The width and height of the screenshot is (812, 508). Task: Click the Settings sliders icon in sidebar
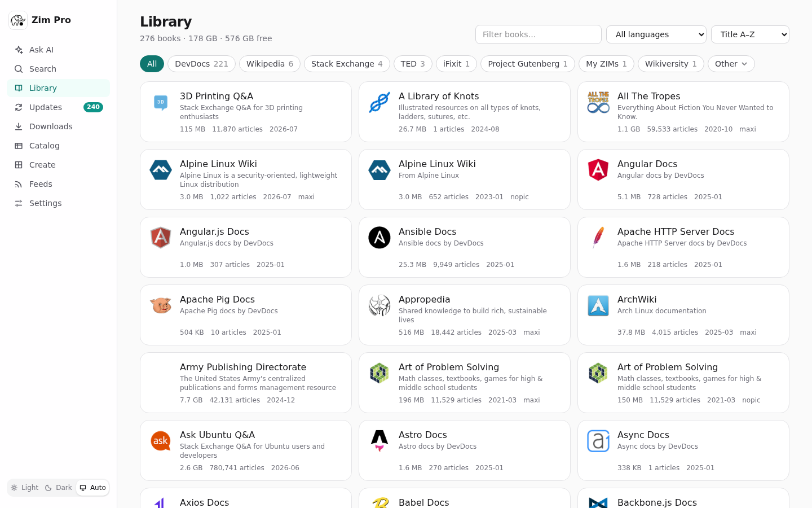pyautogui.click(x=19, y=203)
